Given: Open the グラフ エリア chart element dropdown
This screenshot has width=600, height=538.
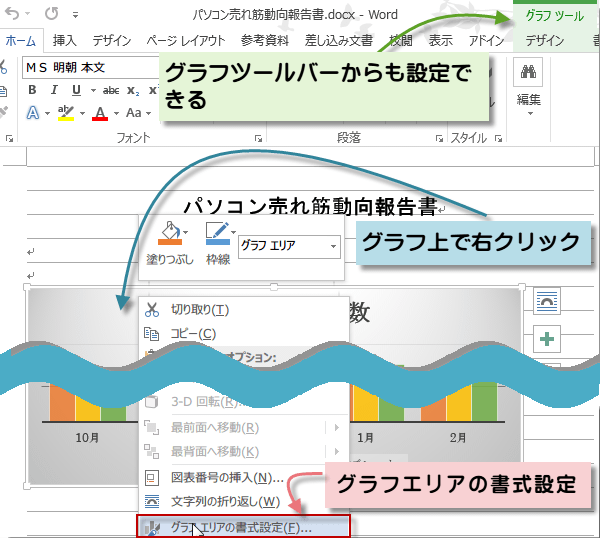Looking at the screenshot, I should point(332,245).
